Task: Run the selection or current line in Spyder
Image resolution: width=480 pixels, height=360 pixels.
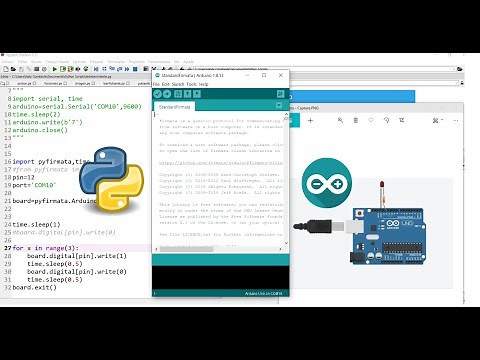Action: click(x=78, y=69)
